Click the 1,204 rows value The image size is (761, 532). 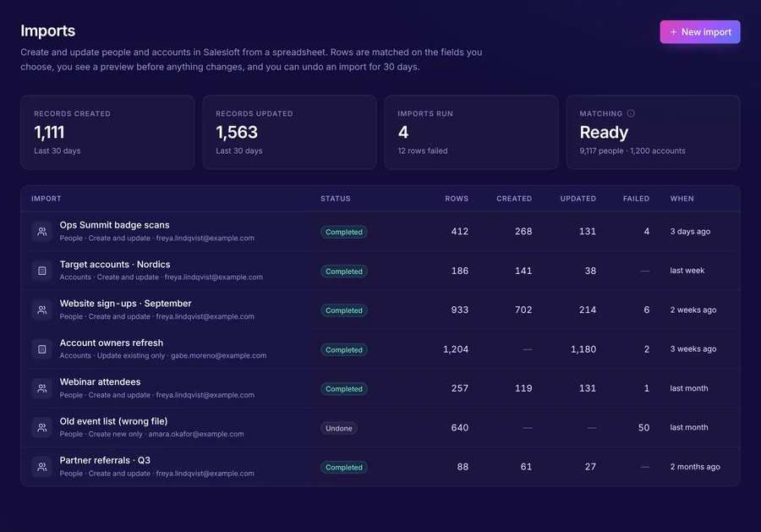(456, 349)
